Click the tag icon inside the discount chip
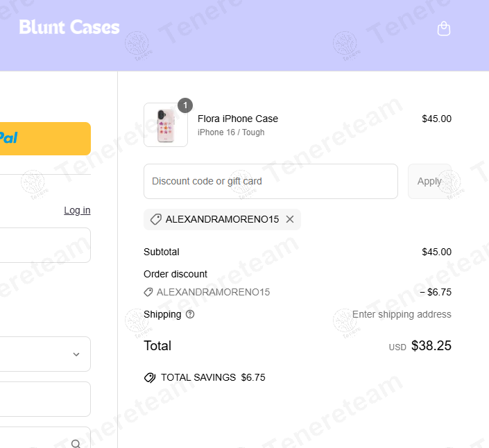This screenshot has height=448, width=489. [156, 219]
